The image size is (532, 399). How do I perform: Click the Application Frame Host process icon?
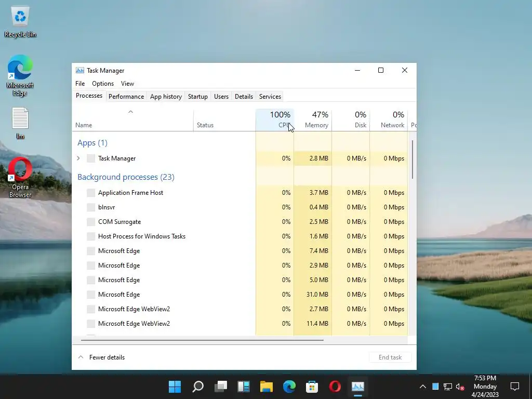click(x=91, y=193)
